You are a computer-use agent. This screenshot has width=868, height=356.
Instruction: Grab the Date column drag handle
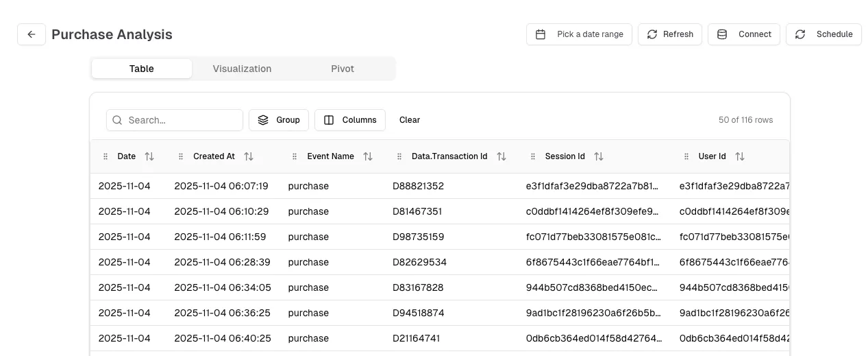point(106,156)
